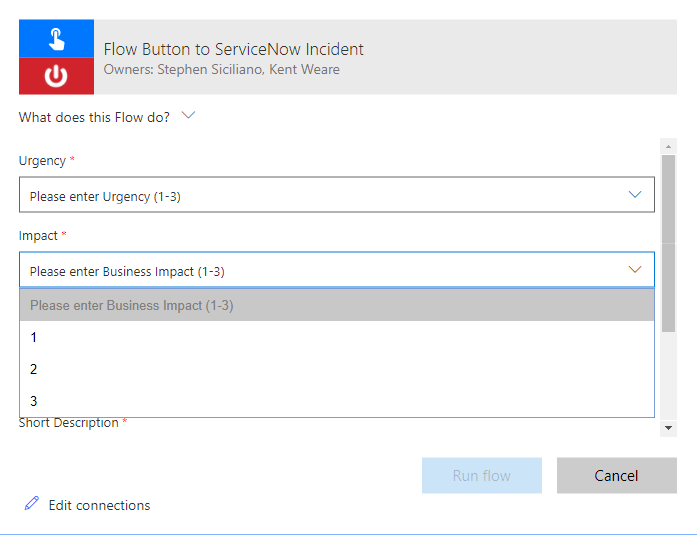Click the scrollbar down arrow

click(668, 428)
